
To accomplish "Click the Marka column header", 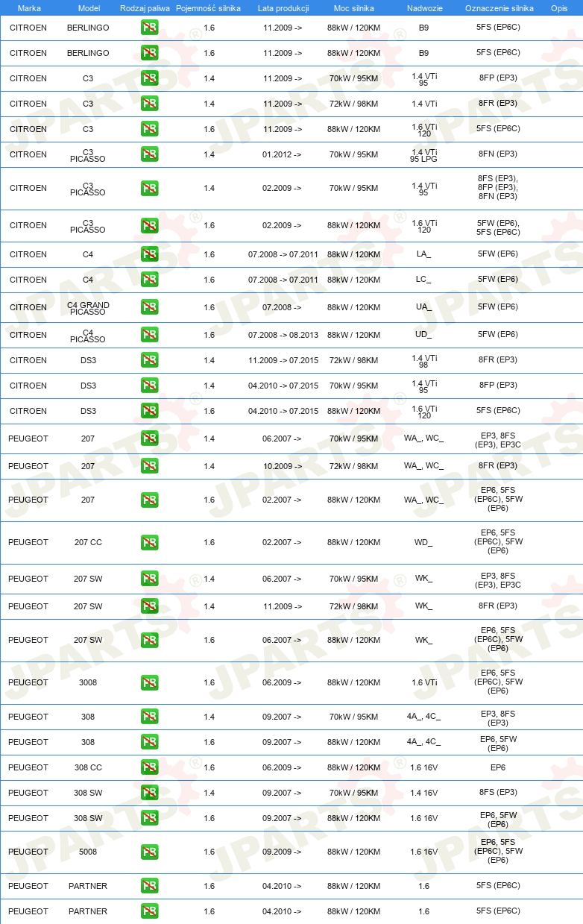I will click(x=29, y=8).
